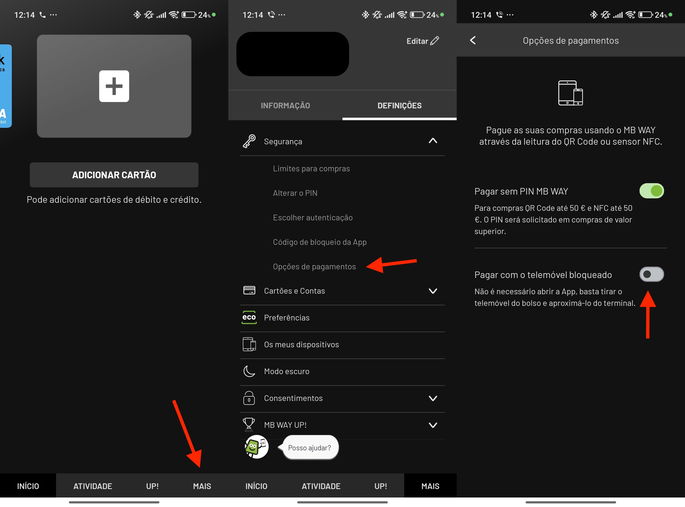Select the DEFINIÇÕES tab

tap(399, 105)
